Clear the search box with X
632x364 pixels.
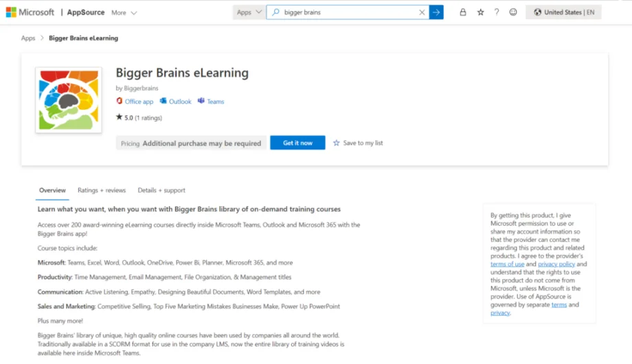click(422, 12)
